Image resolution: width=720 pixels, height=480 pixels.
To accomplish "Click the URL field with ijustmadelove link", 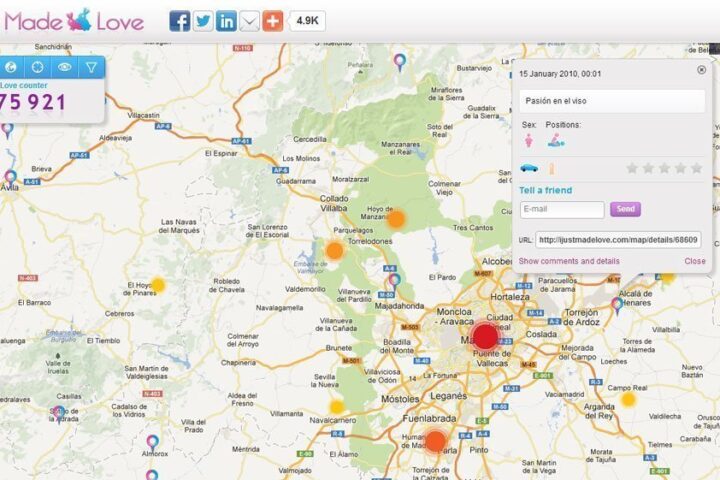I will [x=618, y=240].
